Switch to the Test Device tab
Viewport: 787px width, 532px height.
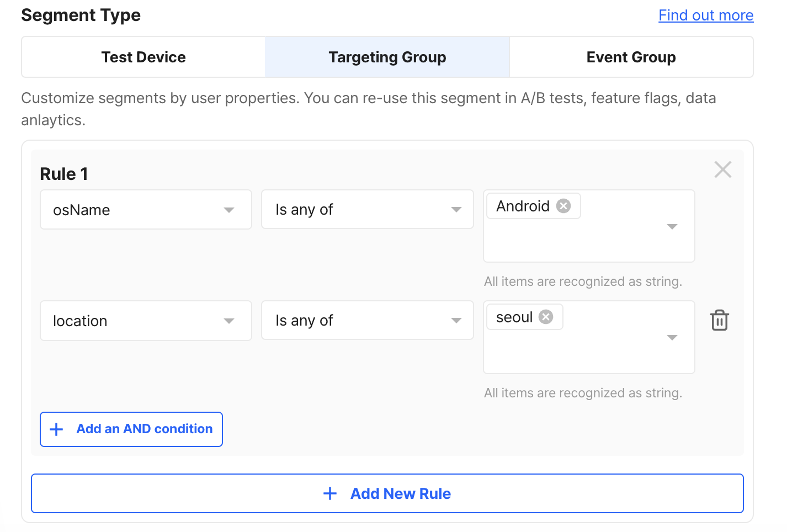click(x=143, y=57)
